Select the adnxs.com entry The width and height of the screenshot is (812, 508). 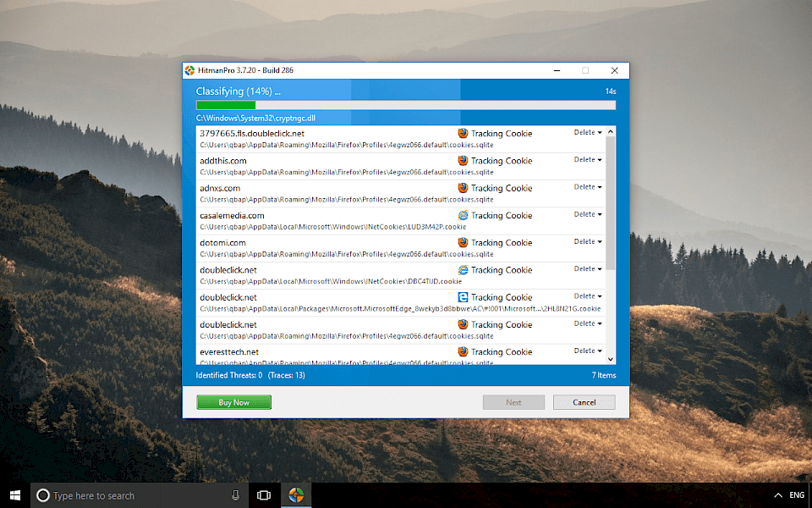400,193
